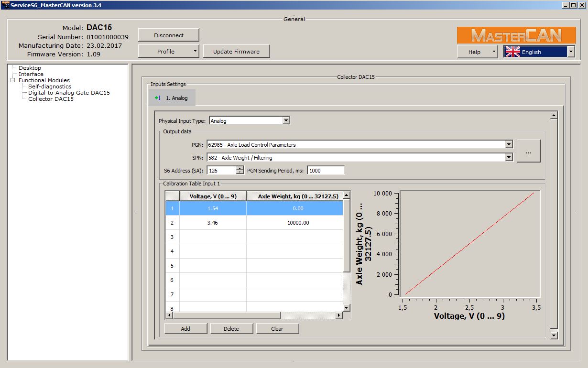Select Self-diagnostics in the module tree
Viewport: 588px width, 368px height.
[50, 87]
